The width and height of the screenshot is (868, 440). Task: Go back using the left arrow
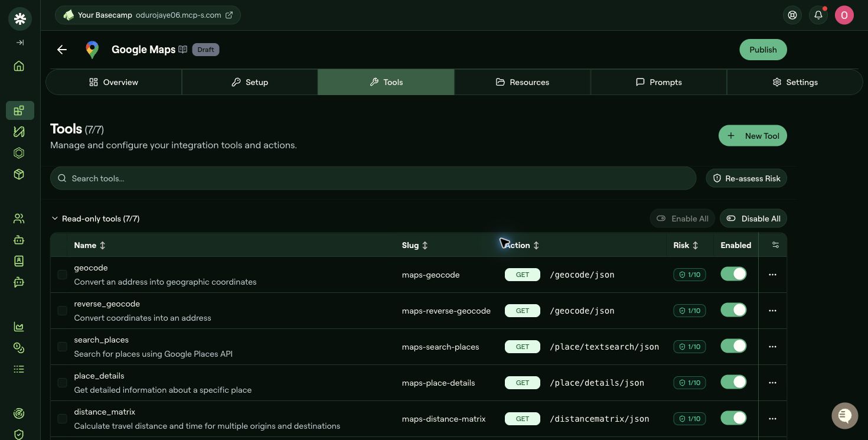(x=62, y=50)
